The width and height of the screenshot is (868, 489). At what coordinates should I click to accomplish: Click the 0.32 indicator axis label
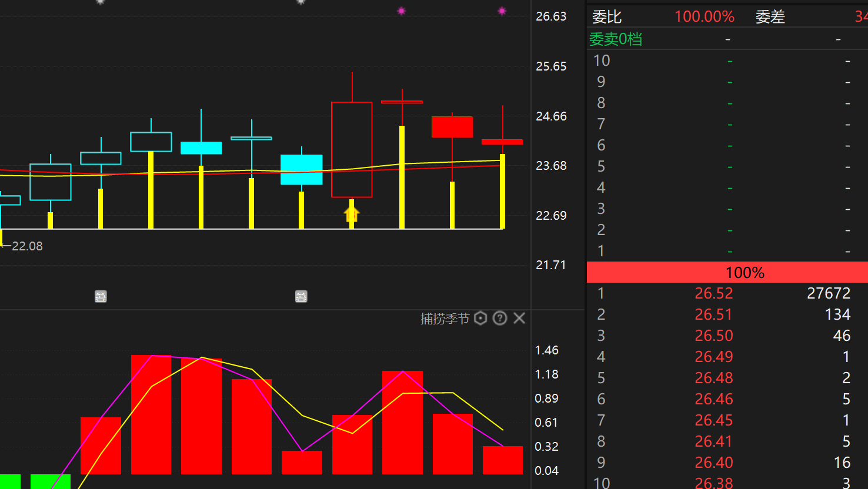tap(546, 447)
